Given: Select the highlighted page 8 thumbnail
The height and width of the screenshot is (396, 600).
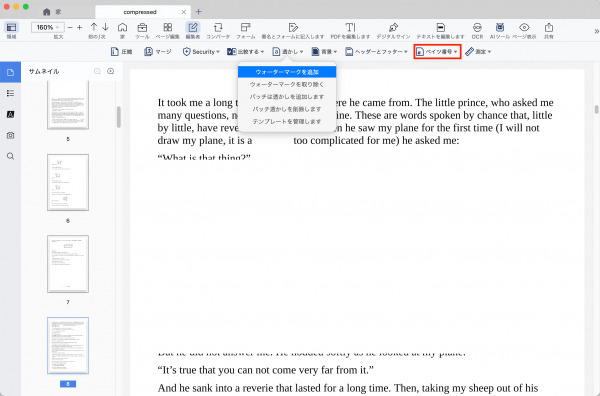Looking at the screenshot, I should [68, 345].
